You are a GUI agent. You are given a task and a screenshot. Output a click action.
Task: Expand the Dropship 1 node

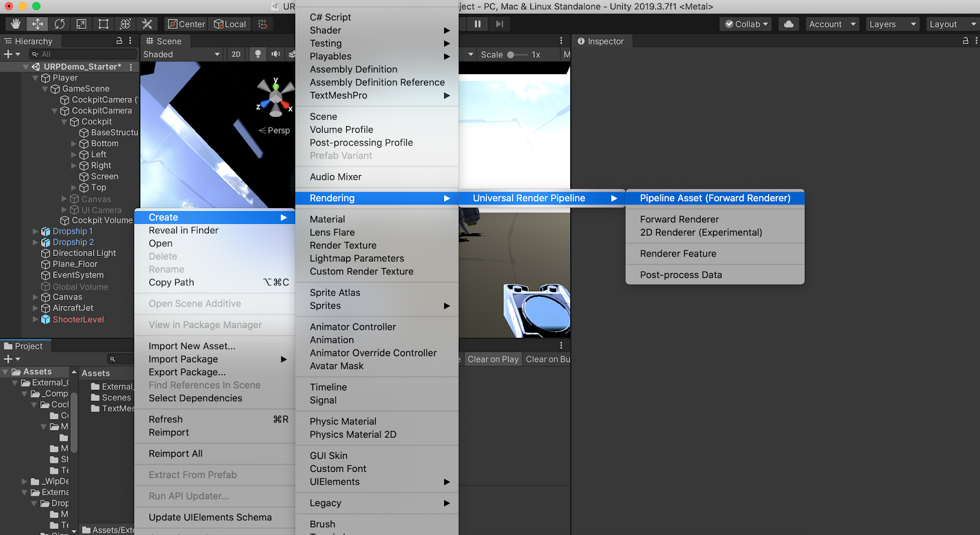pyautogui.click(x=36, y=231)
